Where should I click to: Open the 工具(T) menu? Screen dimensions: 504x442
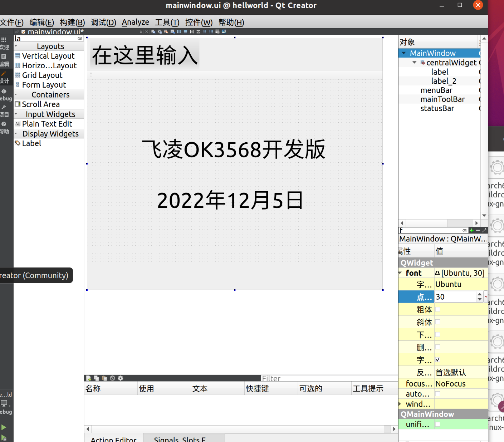click(x=167, y=23)
